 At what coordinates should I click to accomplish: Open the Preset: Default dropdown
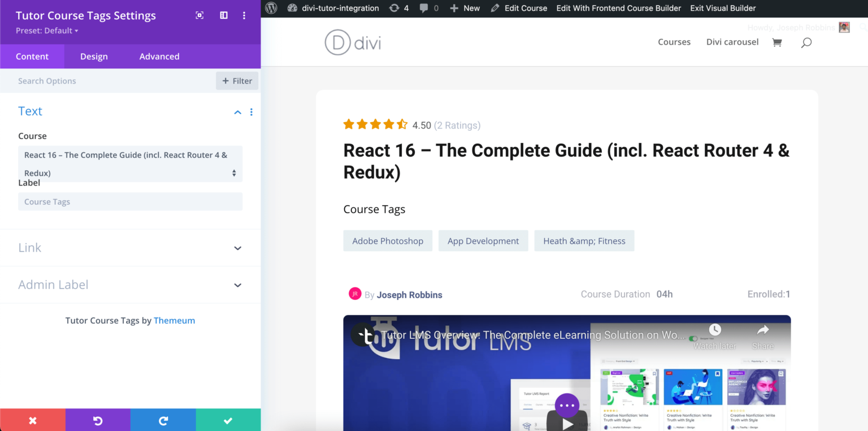click(47, 31)
